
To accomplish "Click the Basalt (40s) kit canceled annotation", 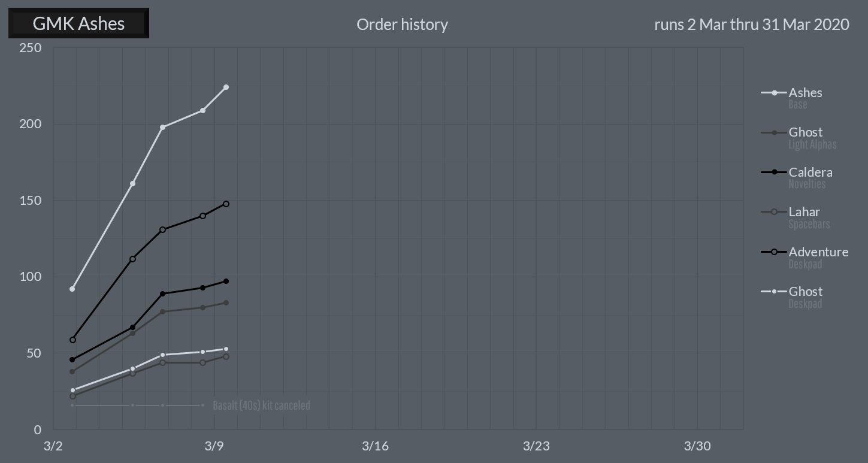I will pyautogui.click(x=261, y=406).
